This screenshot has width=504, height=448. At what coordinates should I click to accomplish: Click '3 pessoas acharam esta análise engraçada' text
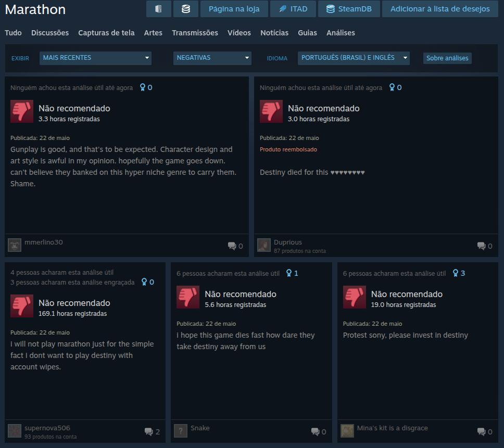72,283
